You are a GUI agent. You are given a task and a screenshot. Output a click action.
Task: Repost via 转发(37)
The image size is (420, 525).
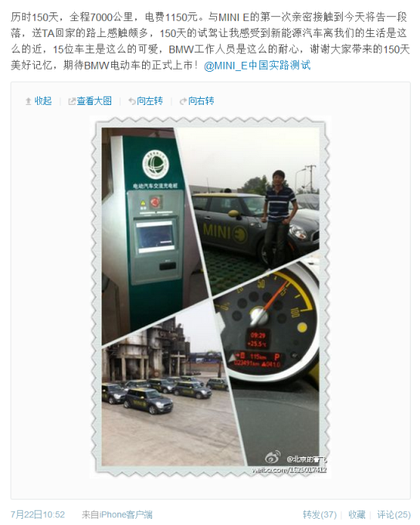320,515
